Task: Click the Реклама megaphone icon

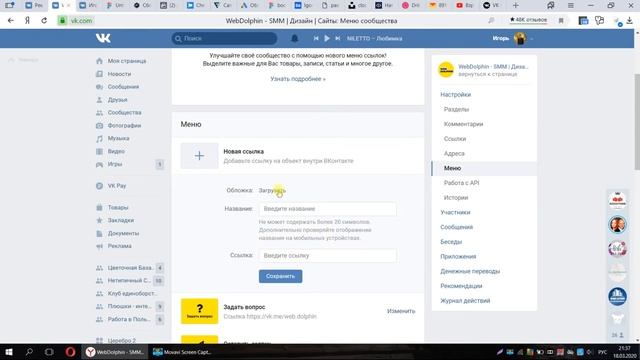Action: tap(99, 246)
